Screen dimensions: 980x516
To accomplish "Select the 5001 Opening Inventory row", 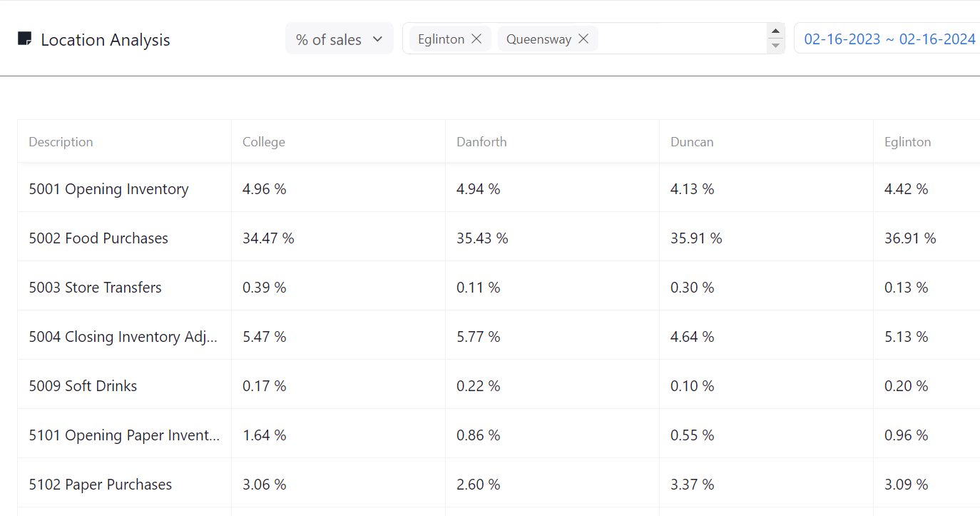I will [108, 189].
